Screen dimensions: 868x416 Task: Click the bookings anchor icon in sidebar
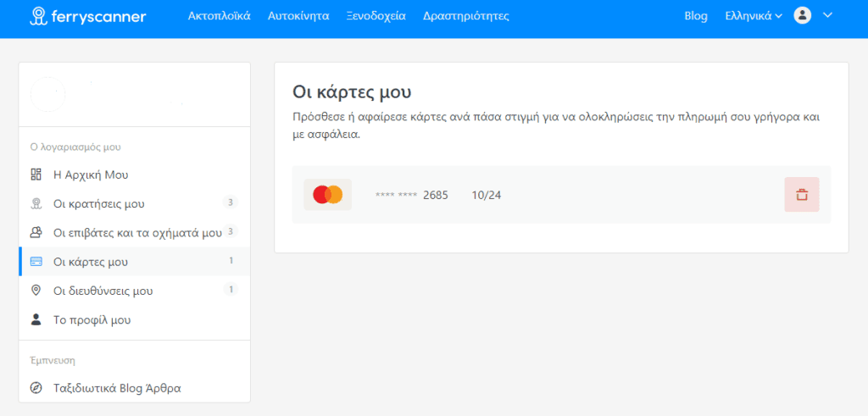point(36,203)
